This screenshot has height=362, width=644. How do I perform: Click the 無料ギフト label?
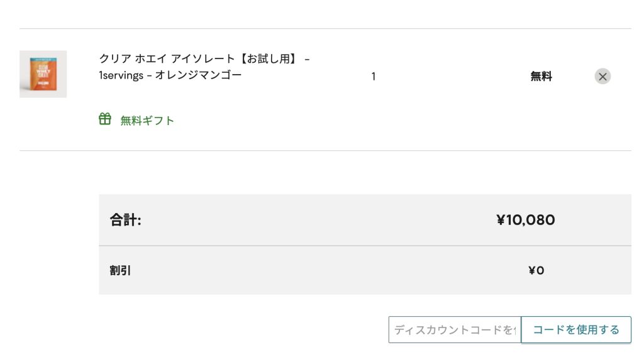[x=147, y=121]
